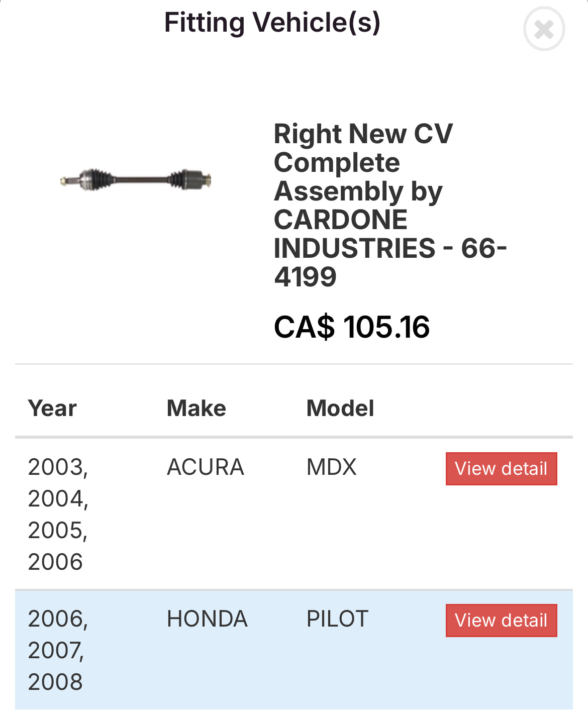
Task: Click year 2003 in the Acura row
Action: point(57,467)
